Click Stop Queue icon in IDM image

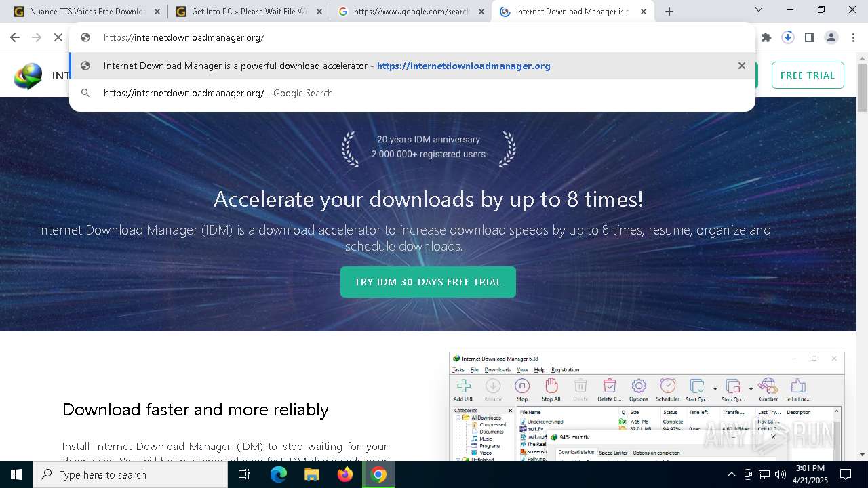coord(733,389)
